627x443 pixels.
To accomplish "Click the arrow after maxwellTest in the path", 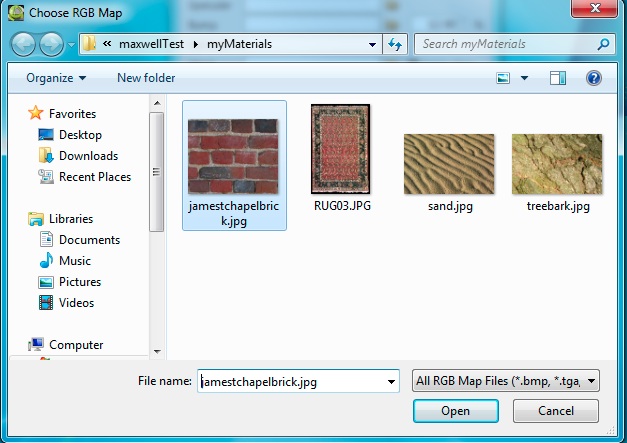I will [196, 44].
